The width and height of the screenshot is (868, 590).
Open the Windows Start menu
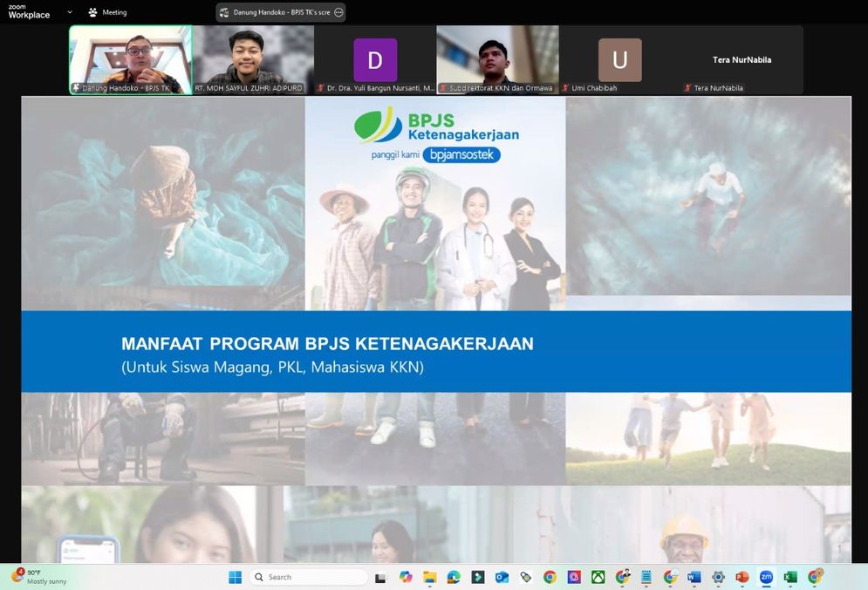tap(235, 577)
